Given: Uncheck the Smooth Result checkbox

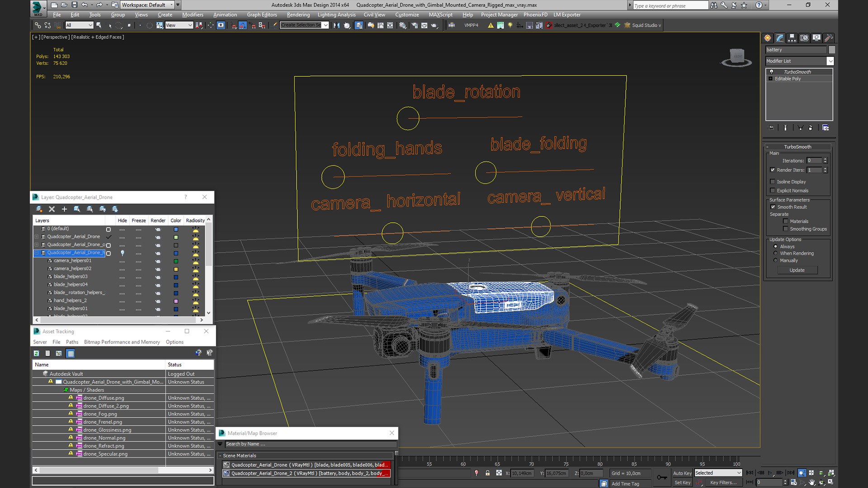Looking at the screenshot, I should point(773,207).
